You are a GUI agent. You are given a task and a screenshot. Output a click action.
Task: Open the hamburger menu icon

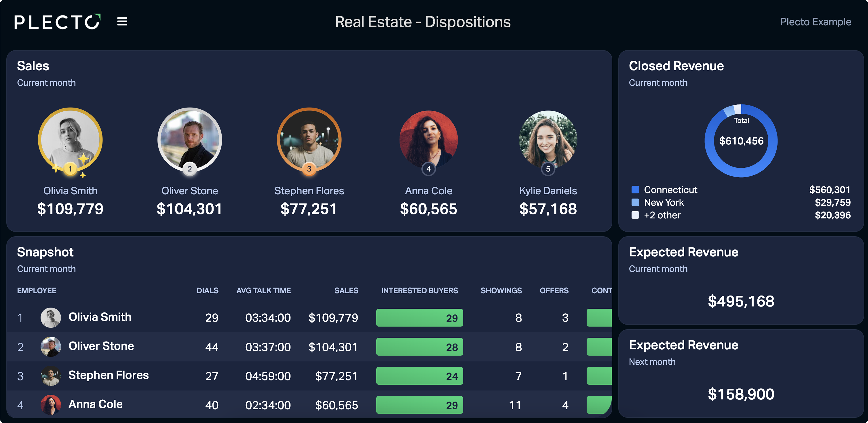(122, 21)
